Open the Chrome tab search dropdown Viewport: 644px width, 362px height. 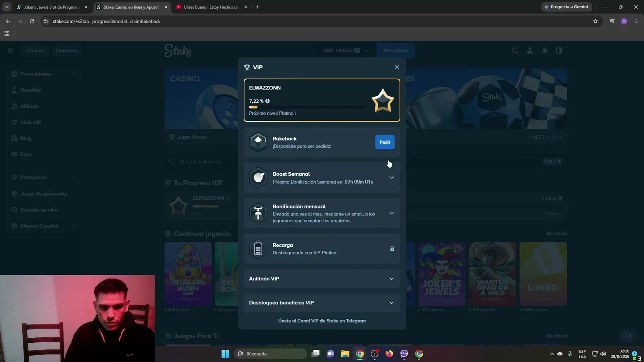pos(7,7)
